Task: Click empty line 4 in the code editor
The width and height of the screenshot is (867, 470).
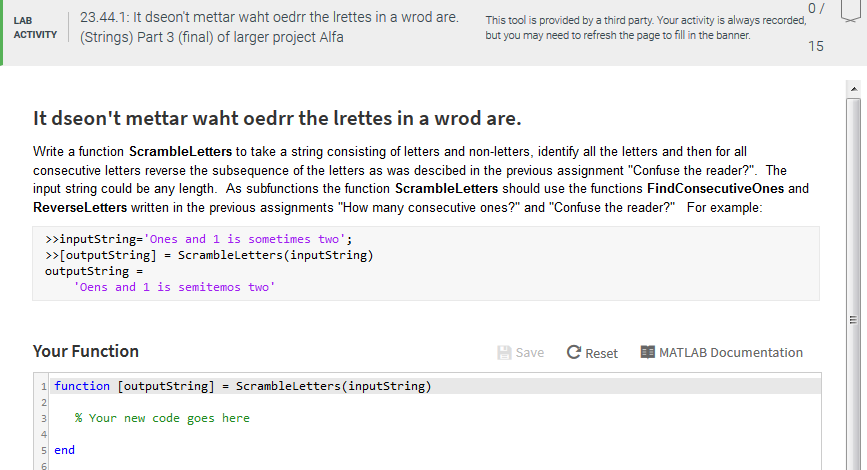Action: pos(435,434)
